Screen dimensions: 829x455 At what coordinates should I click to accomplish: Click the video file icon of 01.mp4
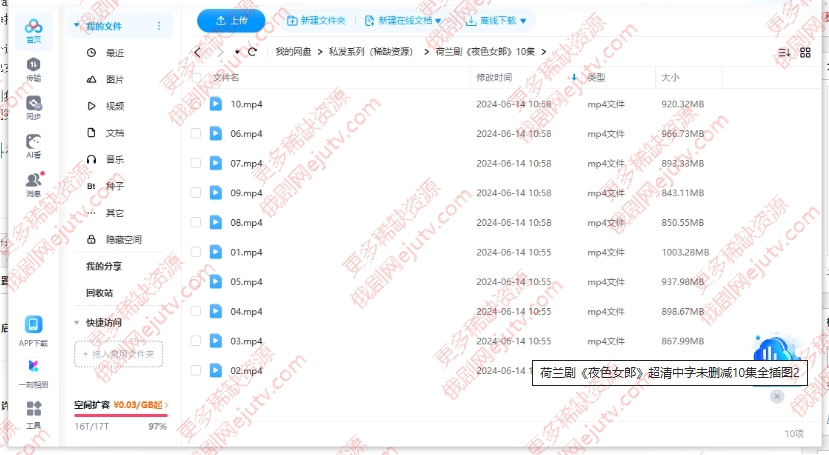(x=216, y=252)
